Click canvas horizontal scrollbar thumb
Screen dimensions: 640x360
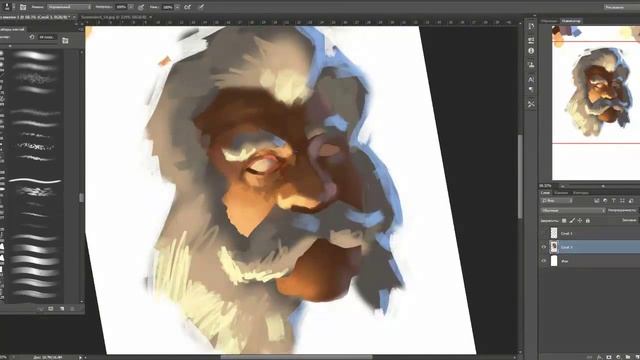[x=296, y=357]
